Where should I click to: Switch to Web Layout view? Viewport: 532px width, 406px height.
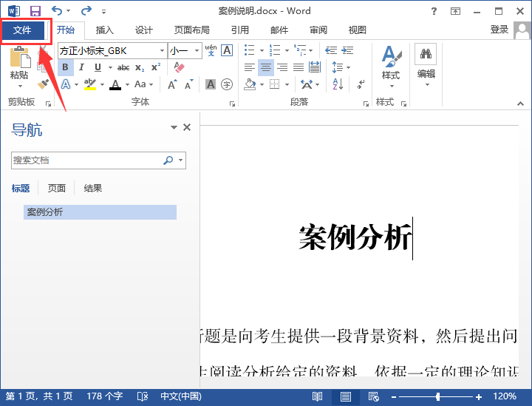[374, 396]
